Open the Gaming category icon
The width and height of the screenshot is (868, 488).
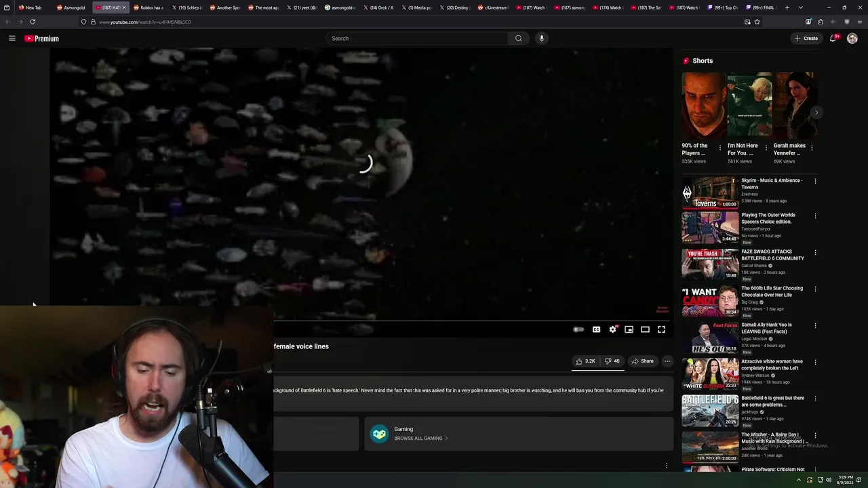tap(379, 434)
